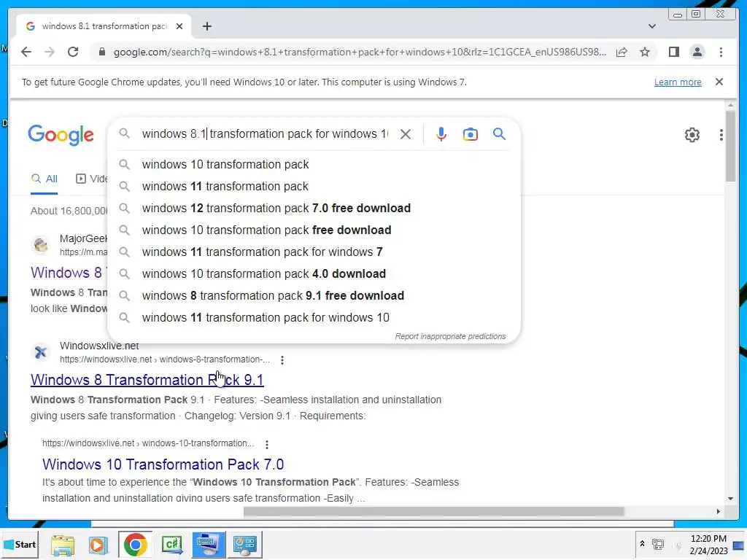
Task: Open Windows 10 Transformation Pack 7.0 result
Action: tap(163, 464)
